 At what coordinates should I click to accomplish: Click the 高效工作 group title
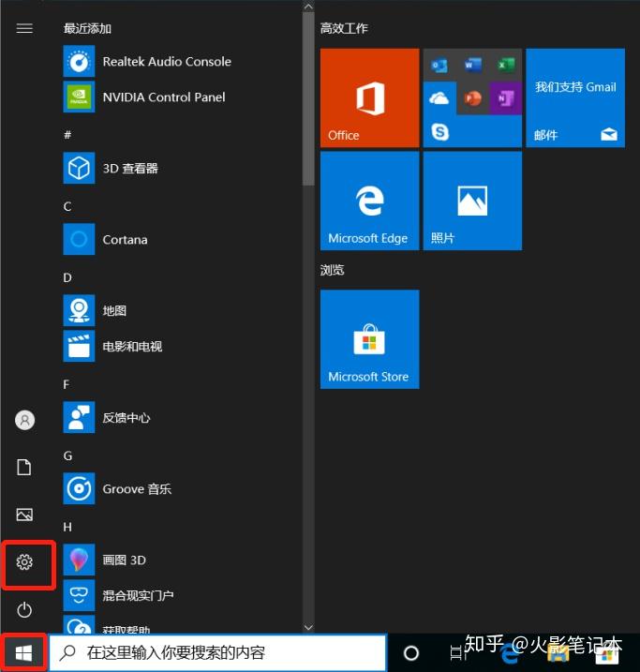coord(344,29)
